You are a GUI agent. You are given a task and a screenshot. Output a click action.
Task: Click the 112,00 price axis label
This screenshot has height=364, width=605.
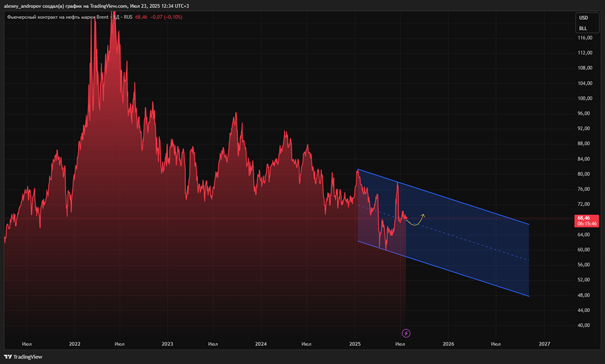point(585,53)
